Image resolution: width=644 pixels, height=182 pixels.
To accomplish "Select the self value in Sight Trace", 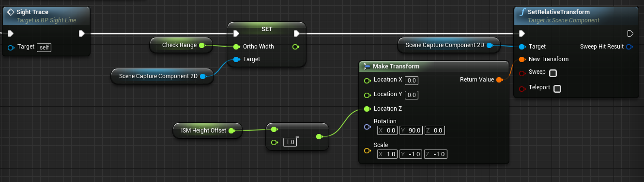I will (x=44, y=47).
